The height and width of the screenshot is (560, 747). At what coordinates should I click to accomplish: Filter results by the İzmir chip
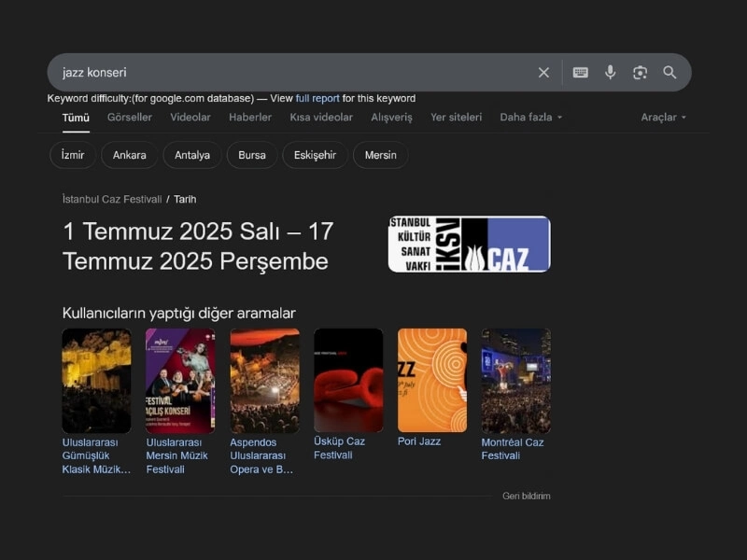pyautogui.click(x=73, y=155)
